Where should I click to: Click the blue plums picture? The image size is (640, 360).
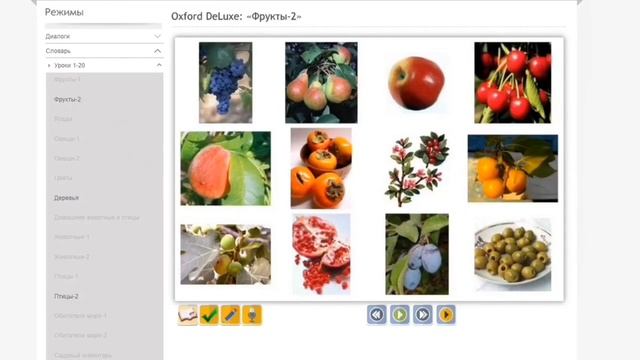click(x=417, y=254)
